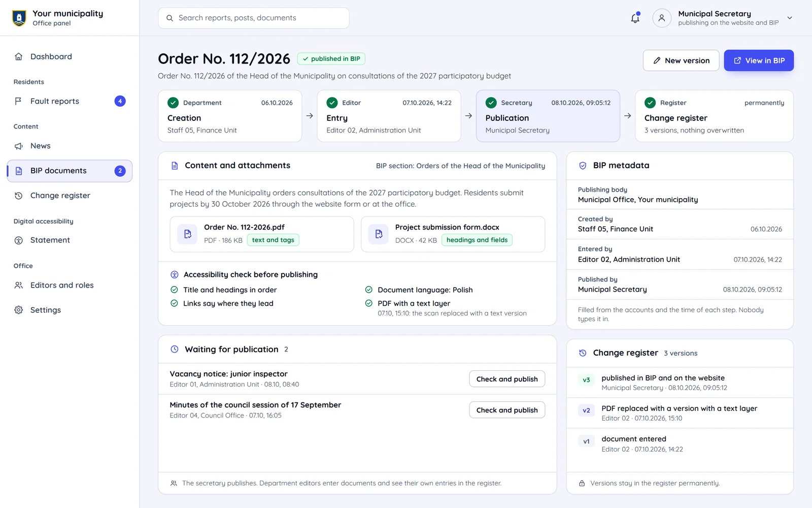The image size is (812, 508).
Task: Click the v3 version badge
Action: tap(586, 380)
